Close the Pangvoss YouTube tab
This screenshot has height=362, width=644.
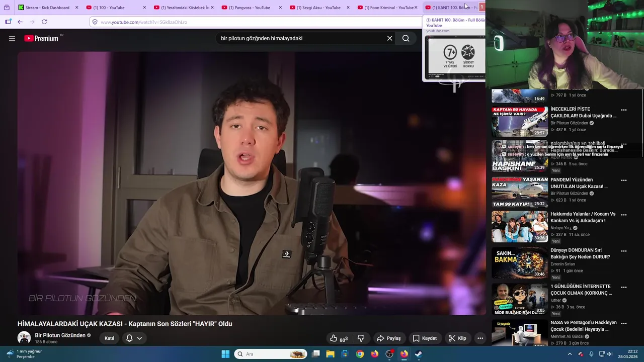[x=280, y=8]
